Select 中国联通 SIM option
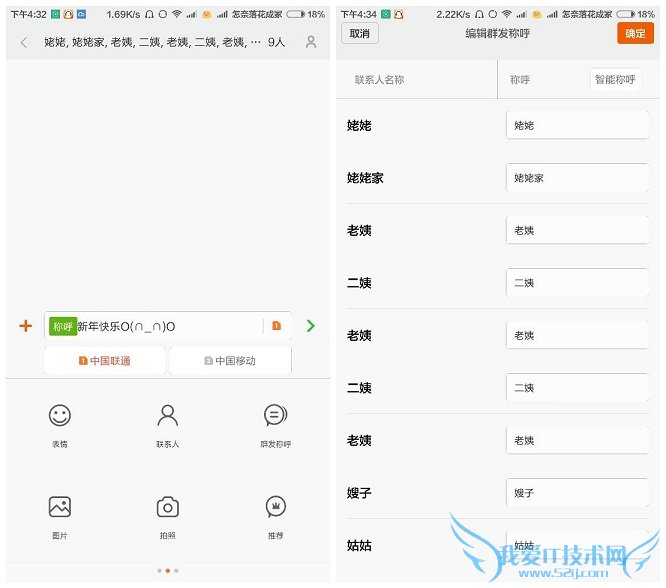Viewport: 666px width, 588px height. point(104,361)
